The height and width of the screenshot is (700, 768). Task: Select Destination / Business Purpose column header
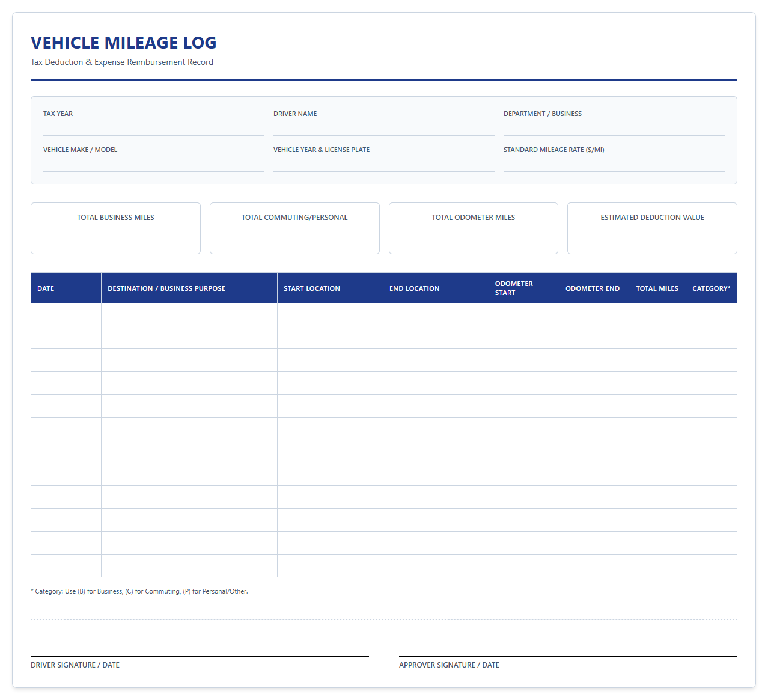pyautogui.click(x=189, y=288)
